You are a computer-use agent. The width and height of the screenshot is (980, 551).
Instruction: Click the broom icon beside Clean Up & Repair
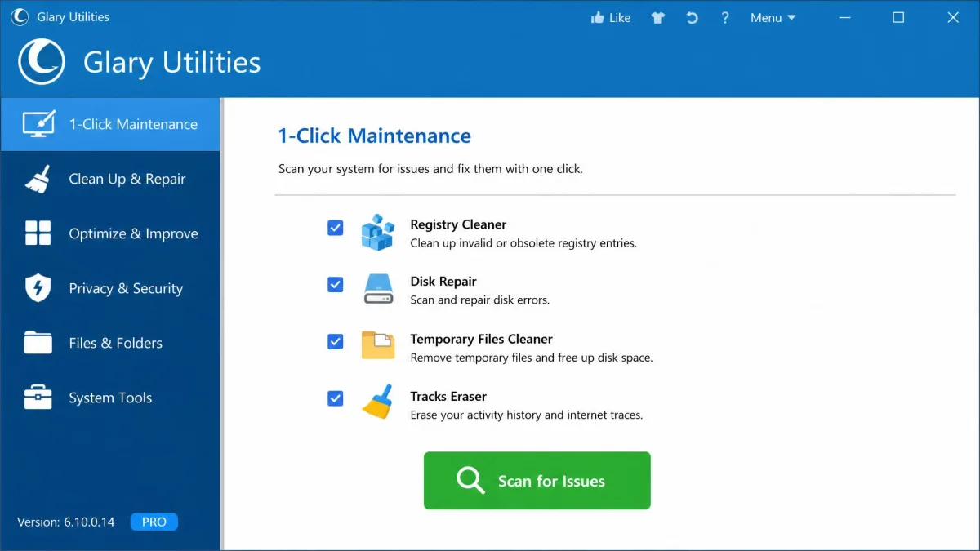tap(38, 179)
